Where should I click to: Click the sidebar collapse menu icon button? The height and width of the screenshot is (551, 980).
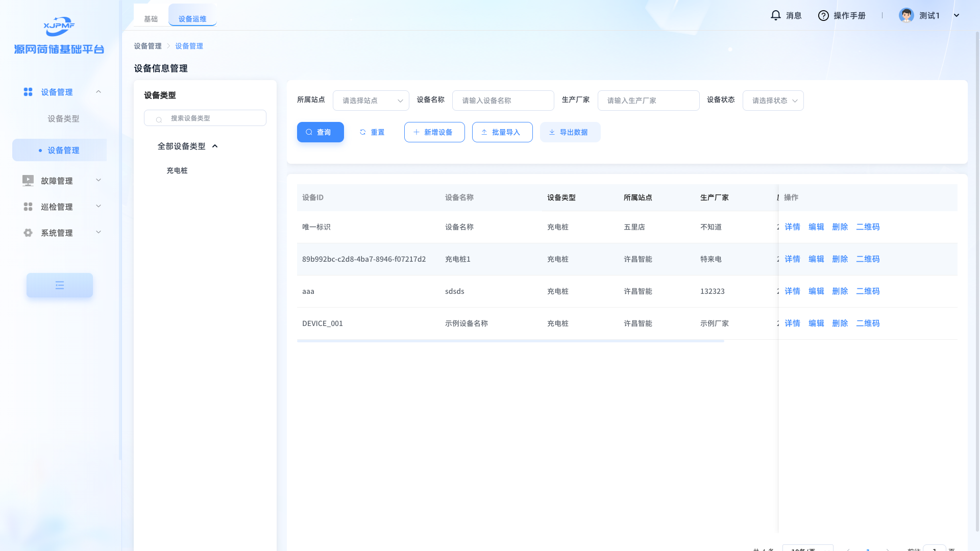[x=60, y=285]
